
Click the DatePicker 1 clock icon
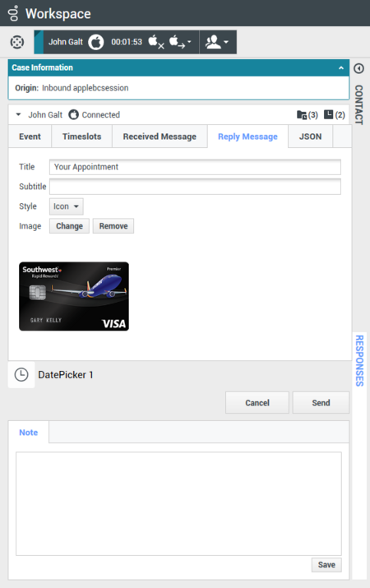tap(21, 375)
